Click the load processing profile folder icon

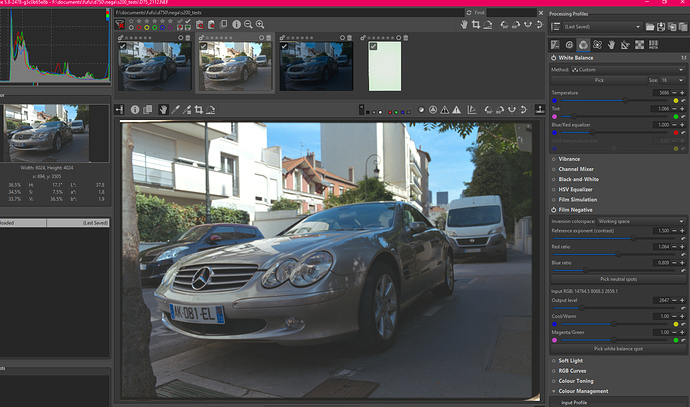[648, 27]
